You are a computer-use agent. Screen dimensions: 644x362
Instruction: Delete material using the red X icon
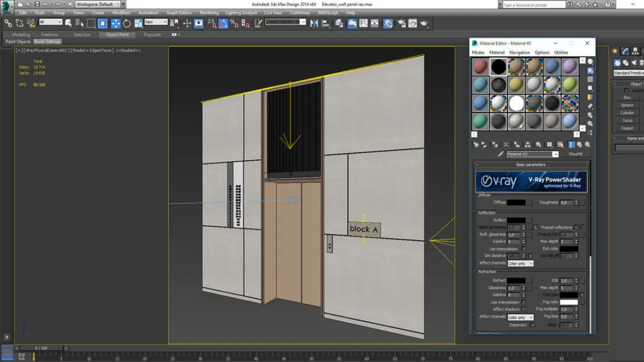[506, 144]
